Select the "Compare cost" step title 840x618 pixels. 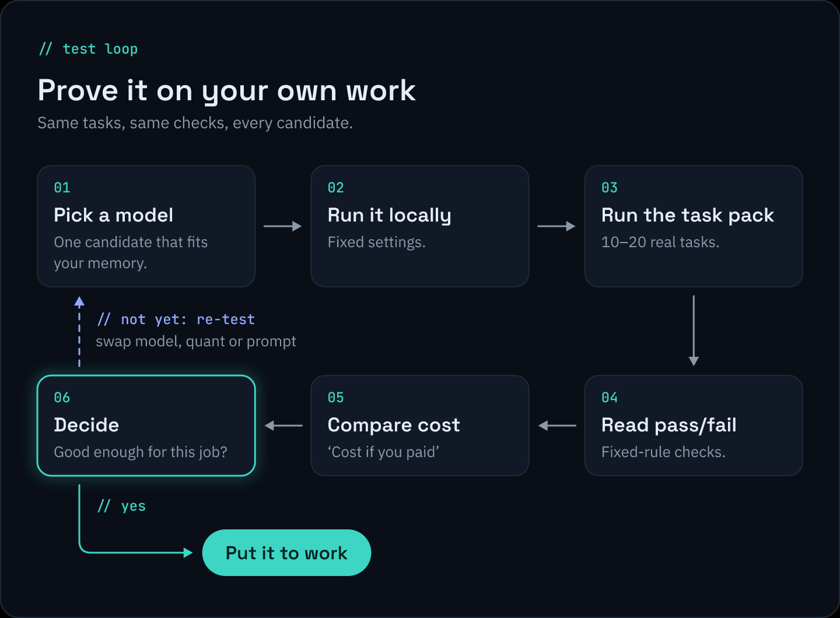(394, 425)
